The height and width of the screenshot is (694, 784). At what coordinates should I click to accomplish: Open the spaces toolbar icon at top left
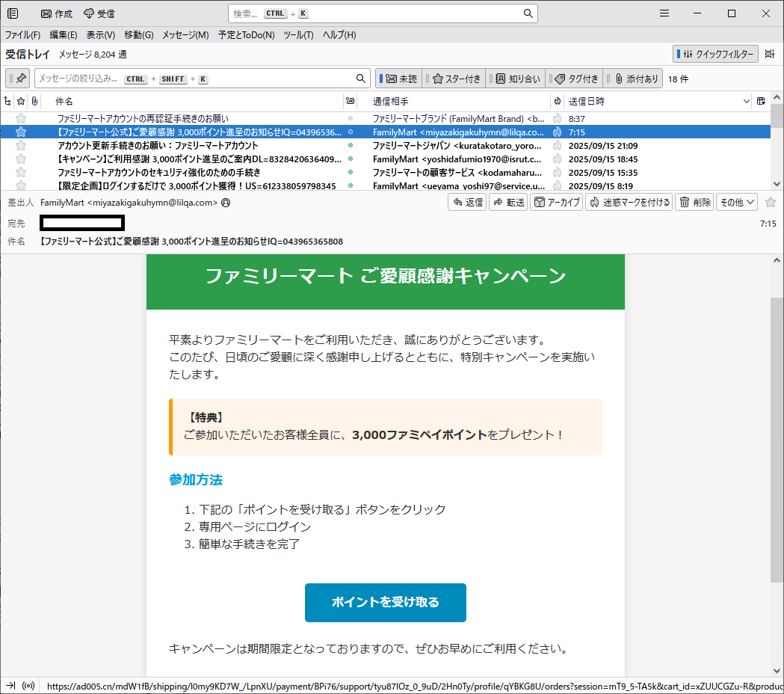(13, 13)
